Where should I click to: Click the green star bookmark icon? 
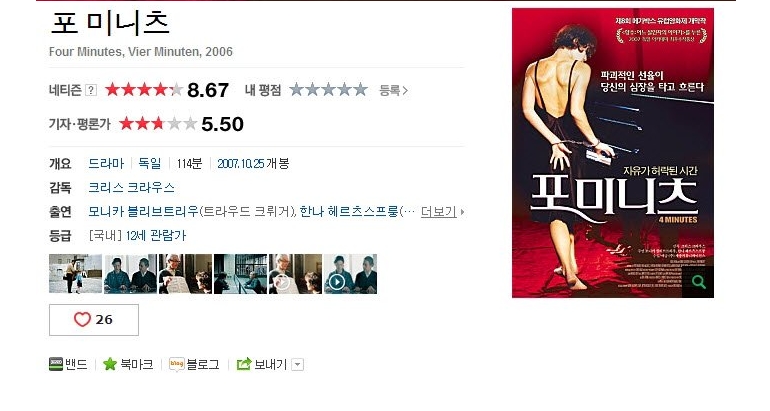(110, 364)
